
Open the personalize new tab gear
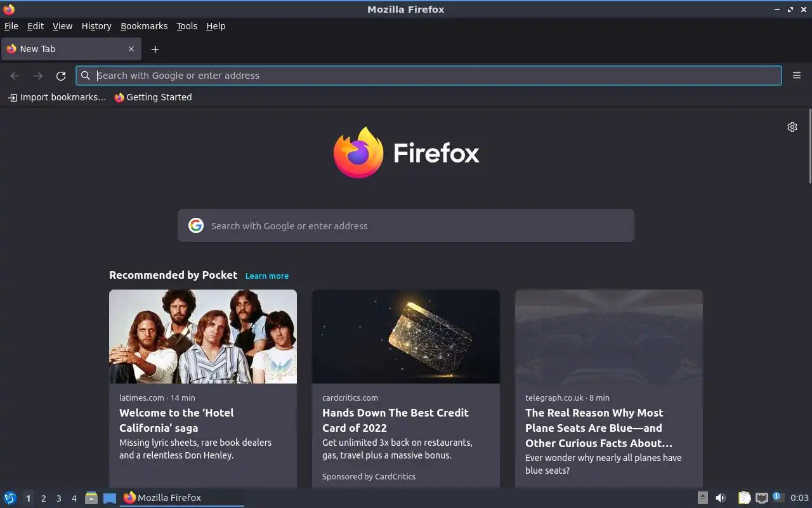792,127
